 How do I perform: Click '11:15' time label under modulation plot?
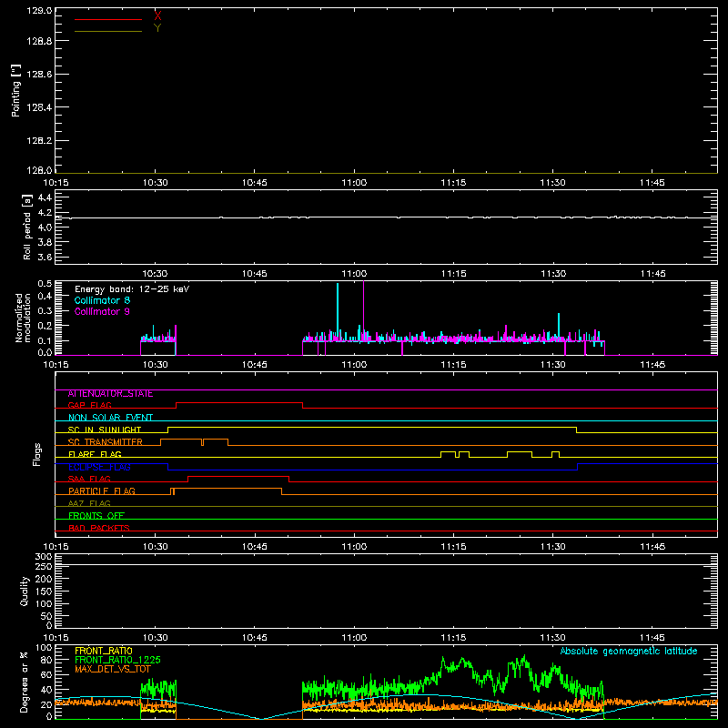coord(453,365)
